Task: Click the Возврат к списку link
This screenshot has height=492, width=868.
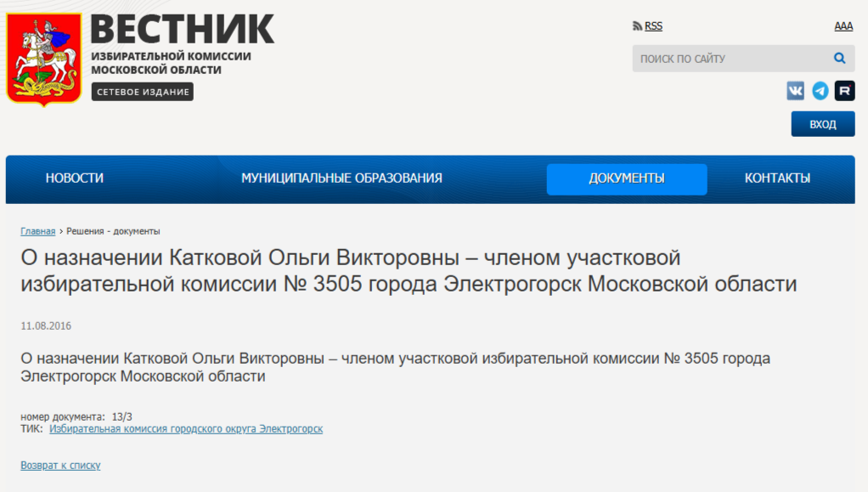Action: 60,466
